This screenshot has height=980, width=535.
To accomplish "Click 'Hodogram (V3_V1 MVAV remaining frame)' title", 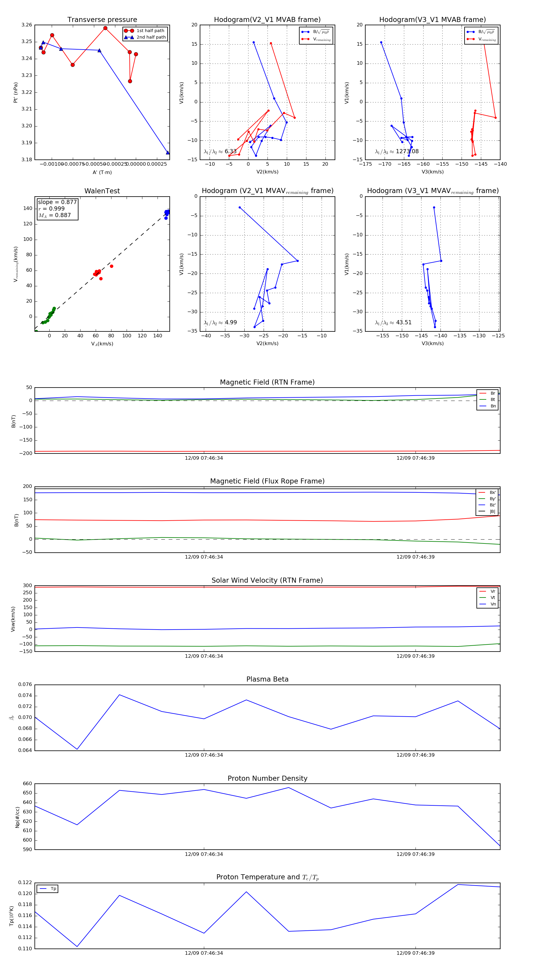I will 432,191.
